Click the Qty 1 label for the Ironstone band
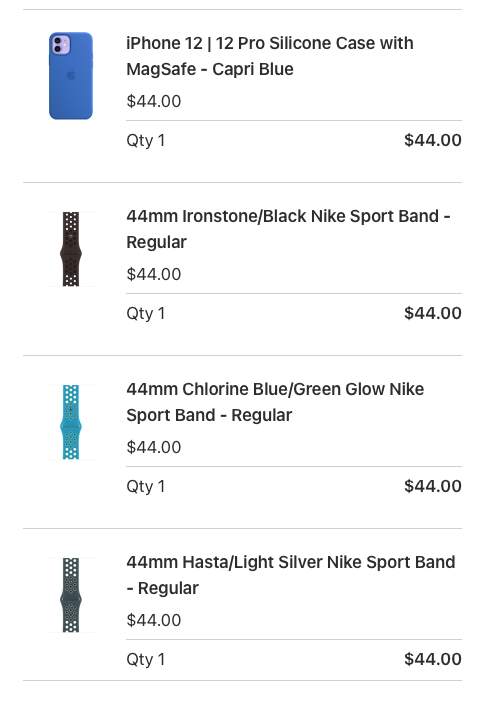Image resolution: width=495 pixels, height=705 pixels. coord(146,314)
